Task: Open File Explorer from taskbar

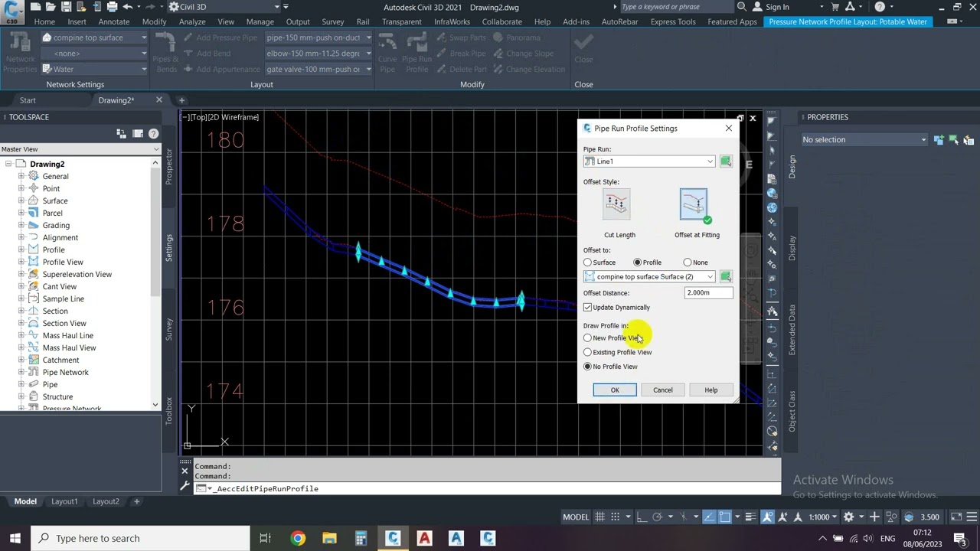Action: click(x=329, y=538)
